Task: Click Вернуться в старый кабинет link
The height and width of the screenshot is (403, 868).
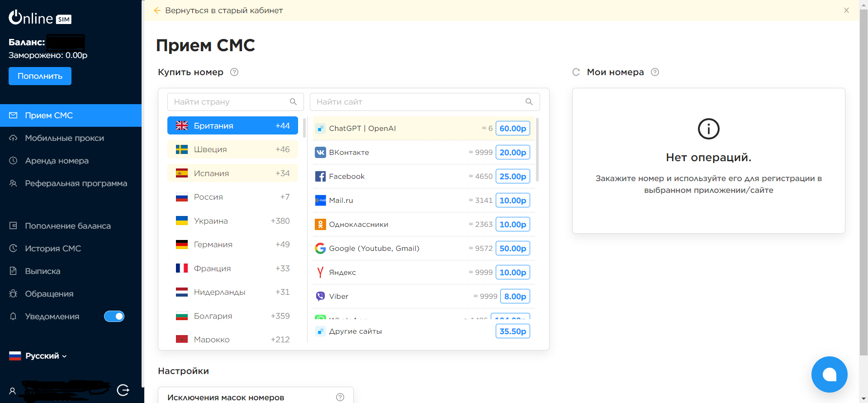Action: tap(224, 10)
